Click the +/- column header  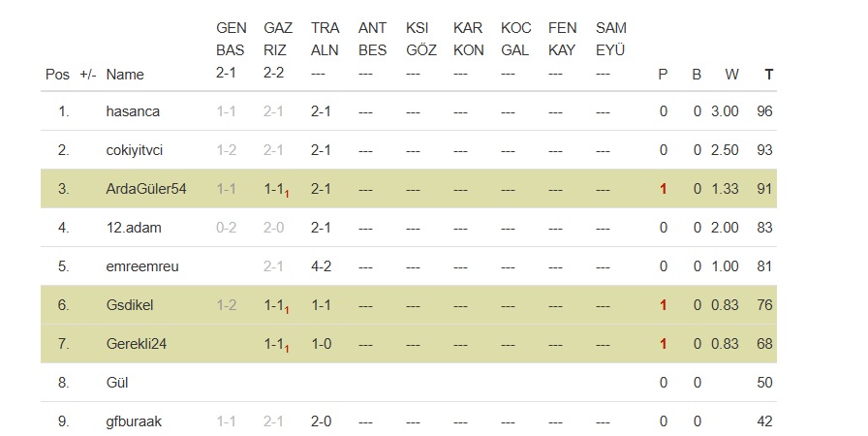coord(87,74)
